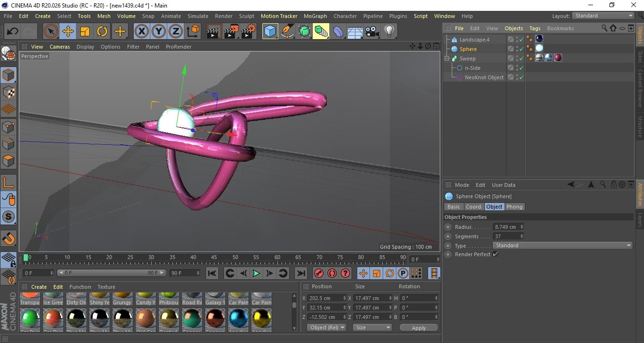Image resolution: width=644 pixels, height=343 pixels.
Task: Add a light with the bulb icon
Action: click(x=389, y=32)
